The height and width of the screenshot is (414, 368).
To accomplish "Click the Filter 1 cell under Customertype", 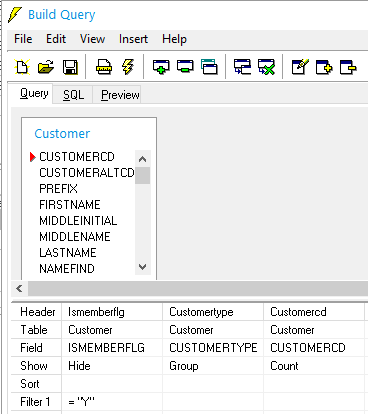I will click(x=213, y=402).
